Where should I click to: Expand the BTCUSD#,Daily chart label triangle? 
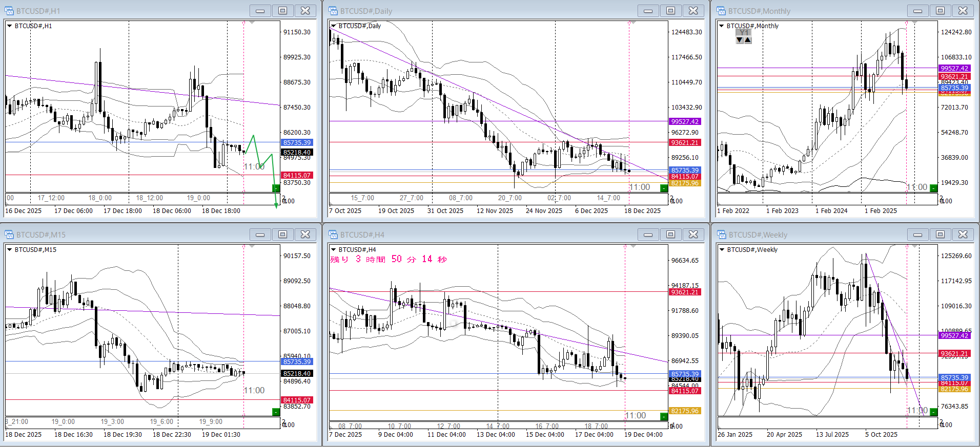coord(333,26)
